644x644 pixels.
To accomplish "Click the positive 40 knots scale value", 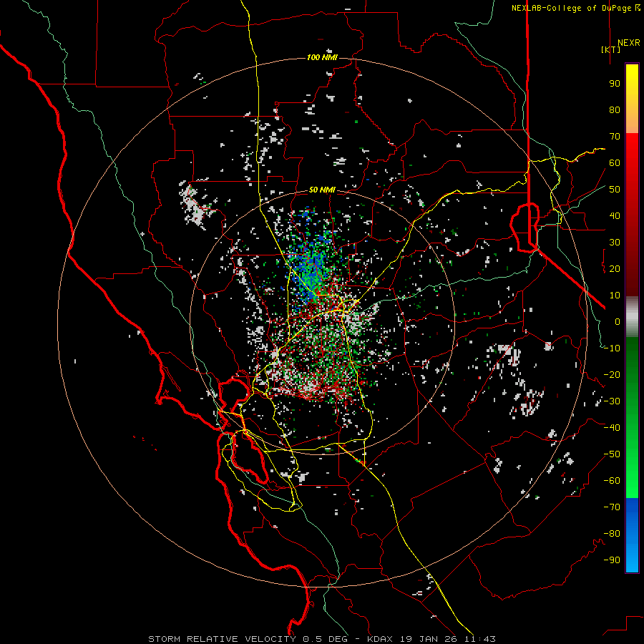I will (615, 216).
